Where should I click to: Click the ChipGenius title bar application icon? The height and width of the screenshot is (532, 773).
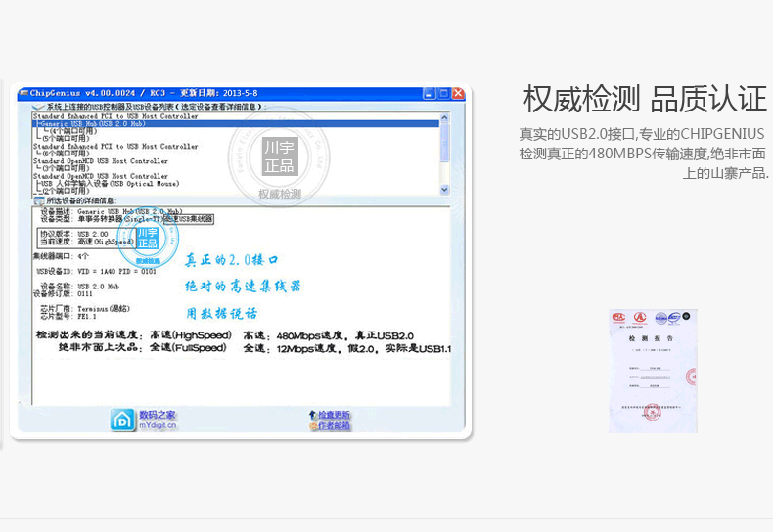tap(24, 93)
